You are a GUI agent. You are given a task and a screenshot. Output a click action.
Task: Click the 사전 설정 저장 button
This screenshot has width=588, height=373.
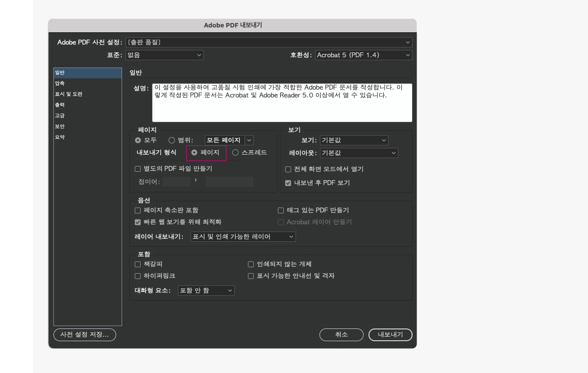(84, 335)
